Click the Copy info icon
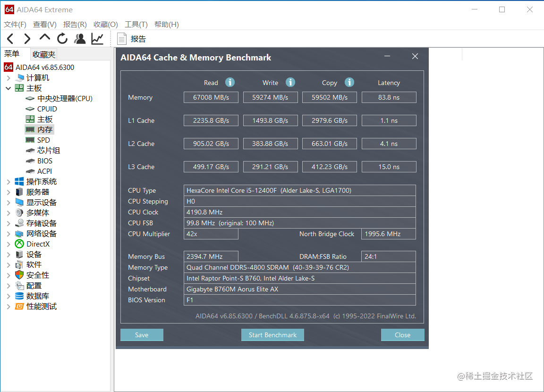The width and height of the screenshot is (544, 392). (349, 82)
